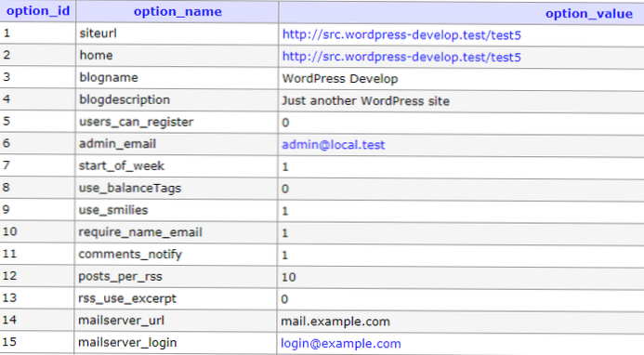Screen dimensions: 644x355
Task: Click option_id 15 in mailserver_login row
Action: (x=10, y=342)
